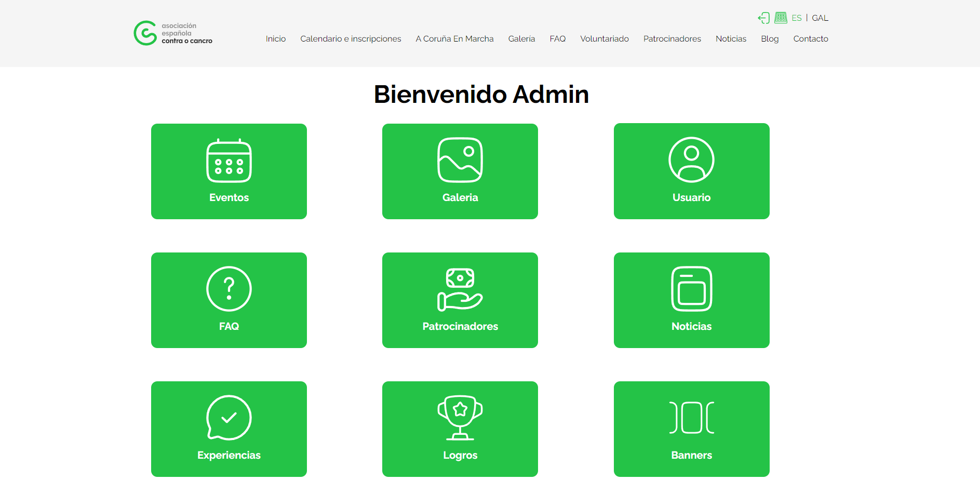The image size is (980, 493).
Task: Open Noticias in the top navigation
Action: pos(731,39)
